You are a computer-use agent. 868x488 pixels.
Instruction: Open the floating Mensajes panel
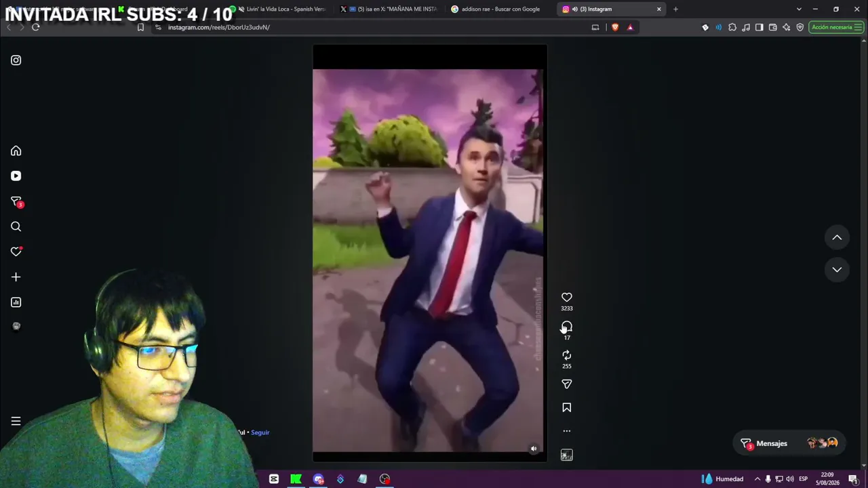click(x=791, y=443)
